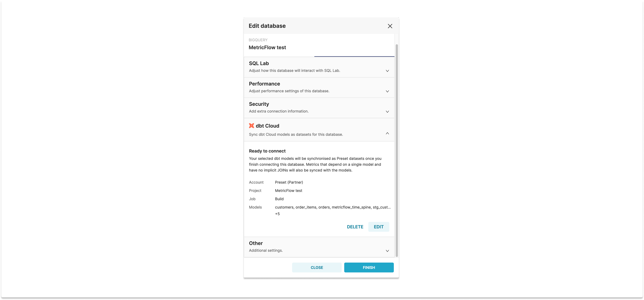The width and height of the screenshot is (644, 300).
Task: Click the +5 models indicator
Action: (x=278, y=214)
